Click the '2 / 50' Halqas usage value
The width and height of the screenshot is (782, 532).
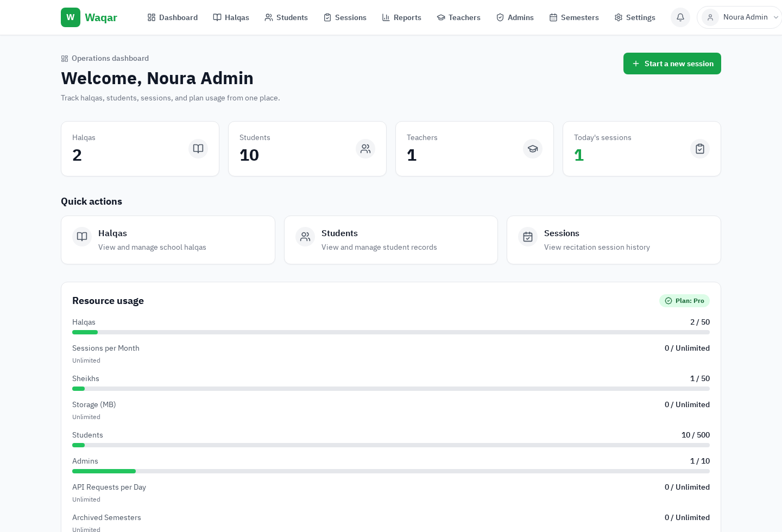pyautogui.click(x=700, y=322)
